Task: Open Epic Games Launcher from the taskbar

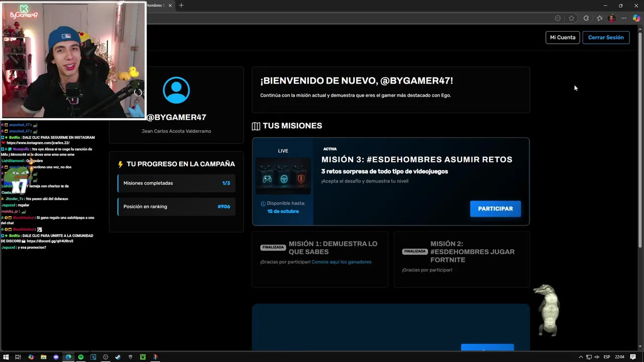Action: pos(130,357)
